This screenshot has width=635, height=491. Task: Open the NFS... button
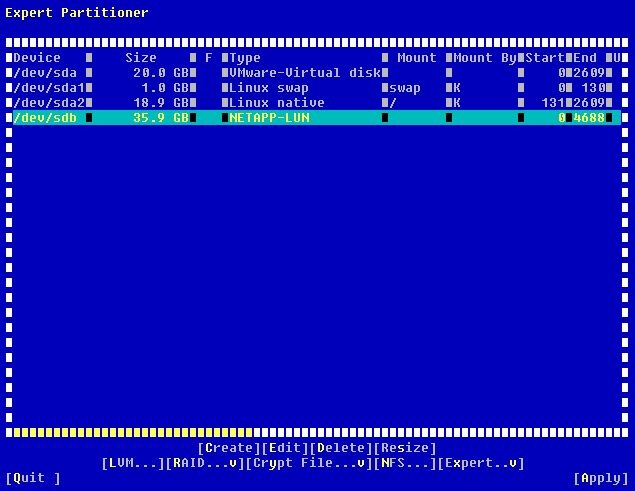[x=405, y=463]
